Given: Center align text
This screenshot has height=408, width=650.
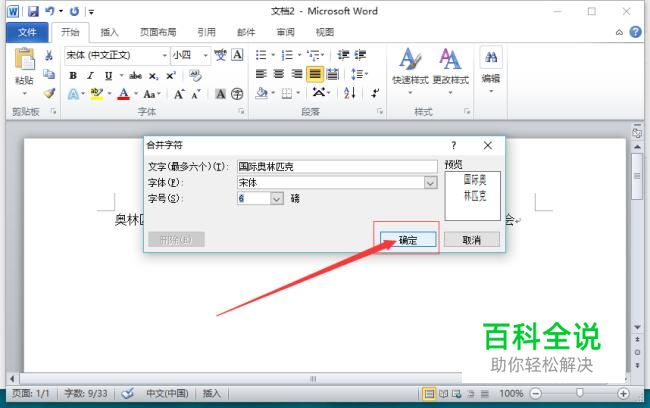Looking at the screenshot, I should click(x=279, y=74).
